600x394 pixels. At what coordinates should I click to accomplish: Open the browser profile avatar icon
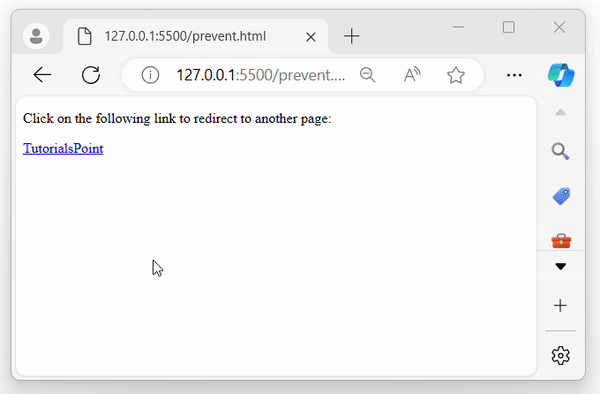tap(36, 36)
